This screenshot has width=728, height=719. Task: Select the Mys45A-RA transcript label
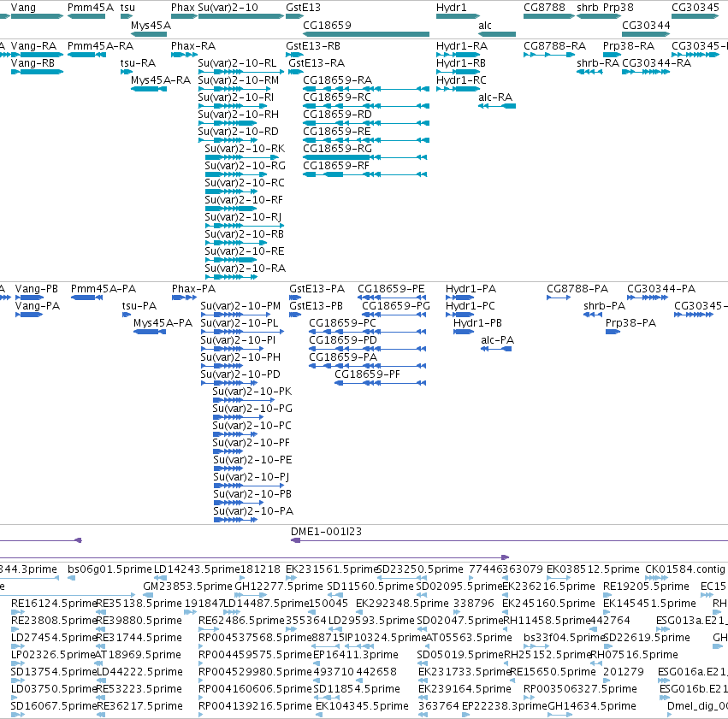(161, 80)
